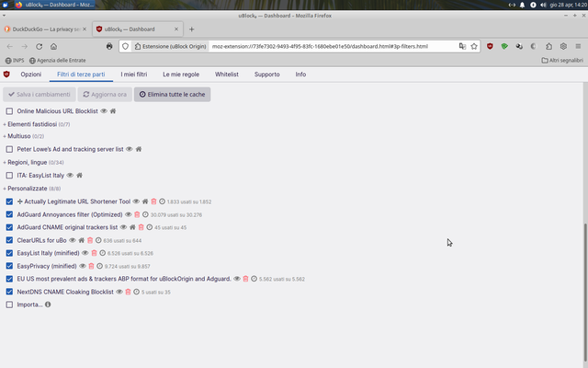The width and height of the screenshot is (588, 368).
Task: Open system notifications bell icon
Action: tap(522, 5)
